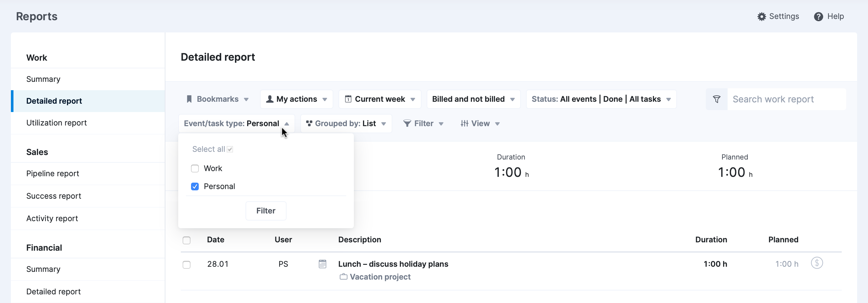Open Utilization report in sidebar
Screen dimensions: 868x303
click(88, 123)
